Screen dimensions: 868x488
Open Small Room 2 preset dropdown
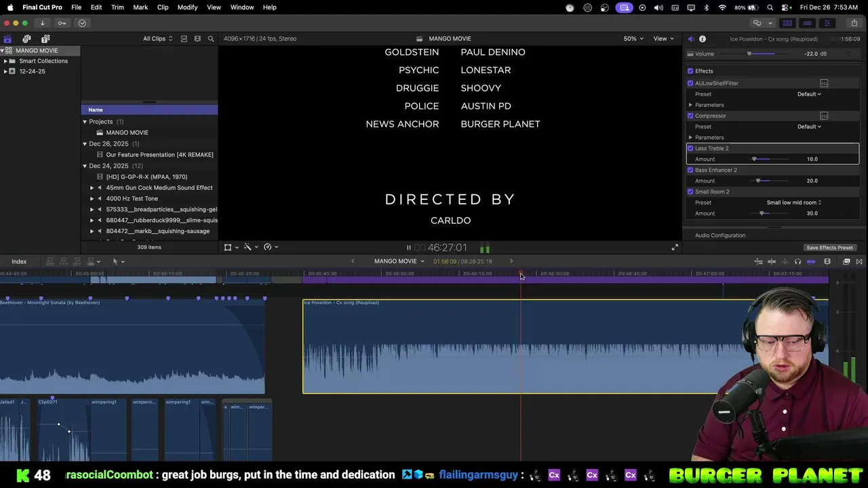coord(794,203)
